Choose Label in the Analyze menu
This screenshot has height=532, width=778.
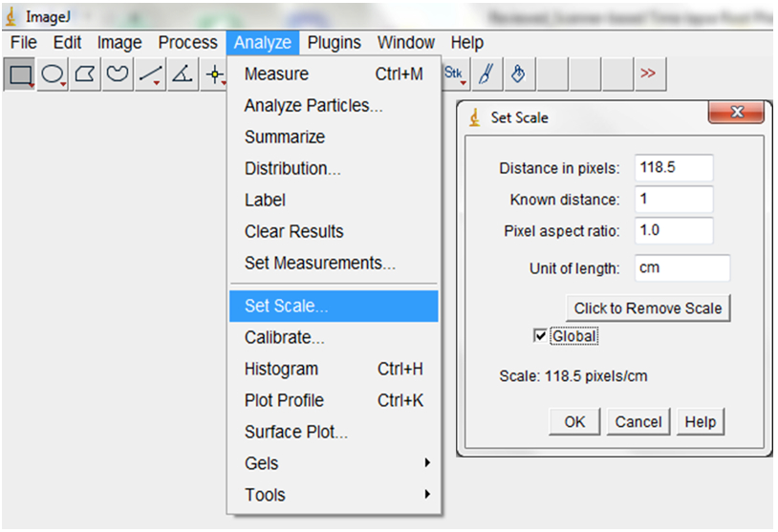pyautogui.click(x=334, y=200)
